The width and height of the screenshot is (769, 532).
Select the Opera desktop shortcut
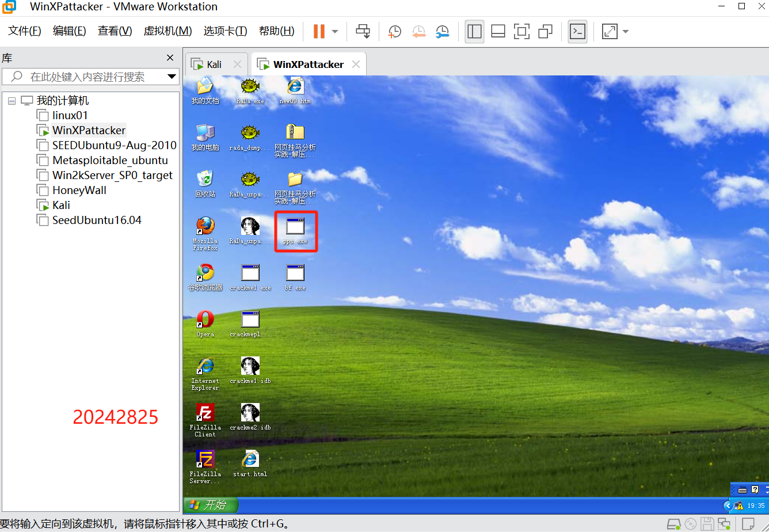[205, 324]
